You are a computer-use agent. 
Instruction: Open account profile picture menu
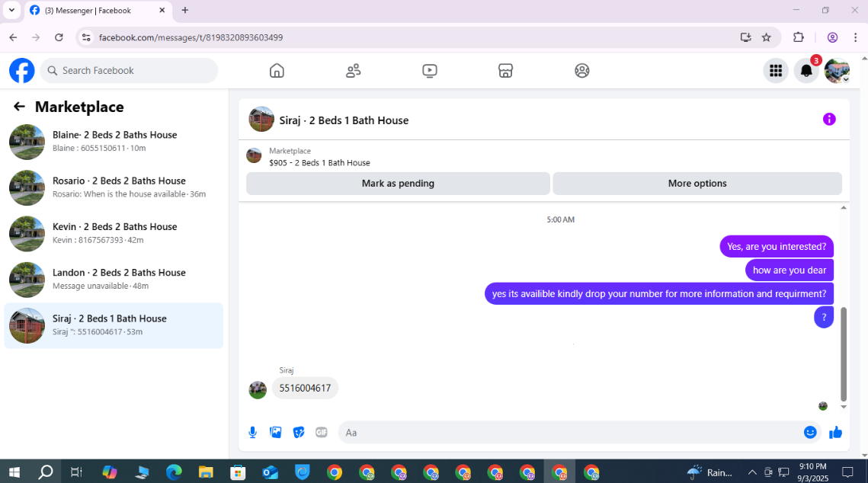tap(837, 71)
